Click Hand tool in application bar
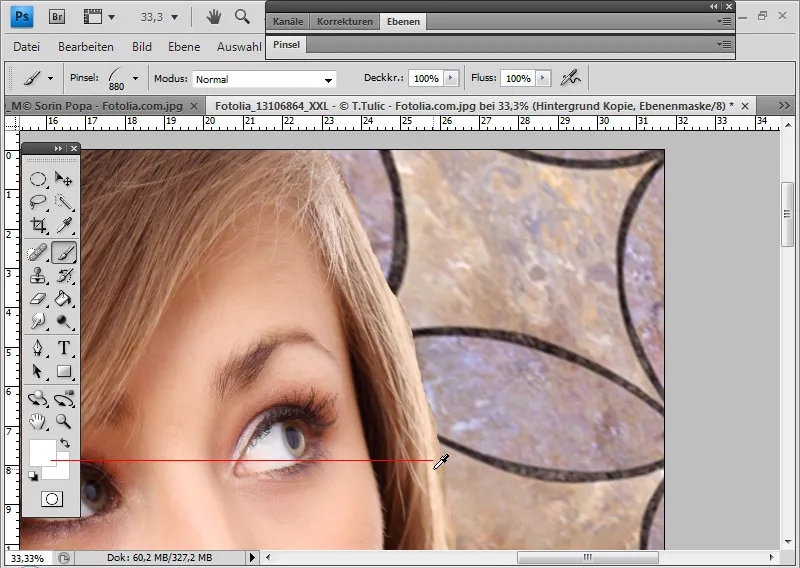 click(214, 17)
